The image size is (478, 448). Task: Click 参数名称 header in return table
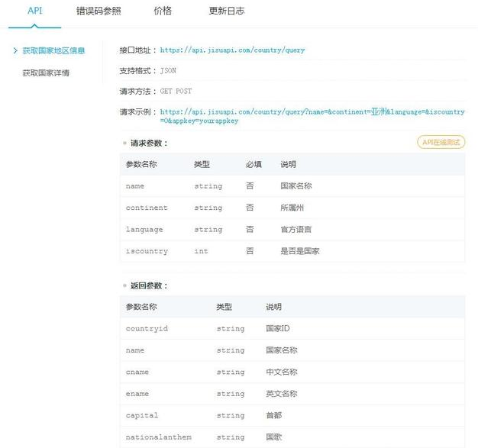click(141, 307)
